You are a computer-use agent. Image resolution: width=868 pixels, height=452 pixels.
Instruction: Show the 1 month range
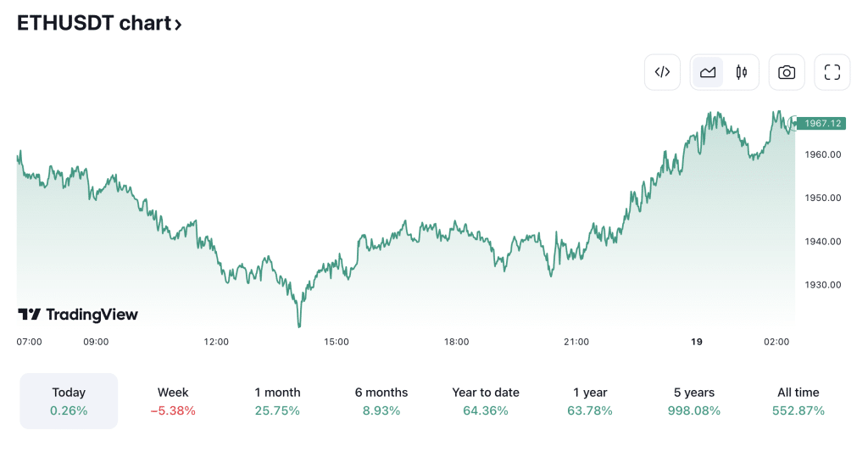(277, 401)
